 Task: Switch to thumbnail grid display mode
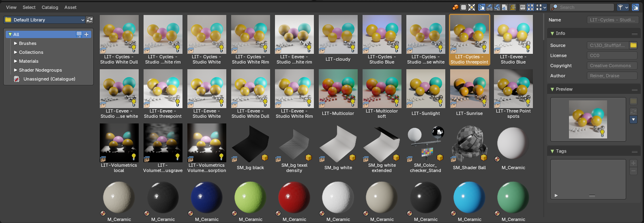click(530, 7)
